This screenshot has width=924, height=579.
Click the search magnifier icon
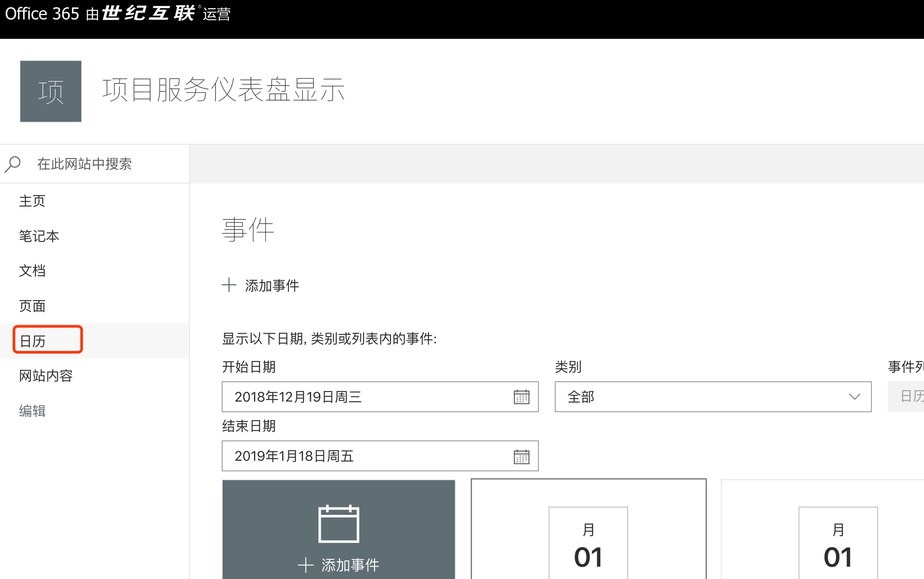(x=13, y=164)
